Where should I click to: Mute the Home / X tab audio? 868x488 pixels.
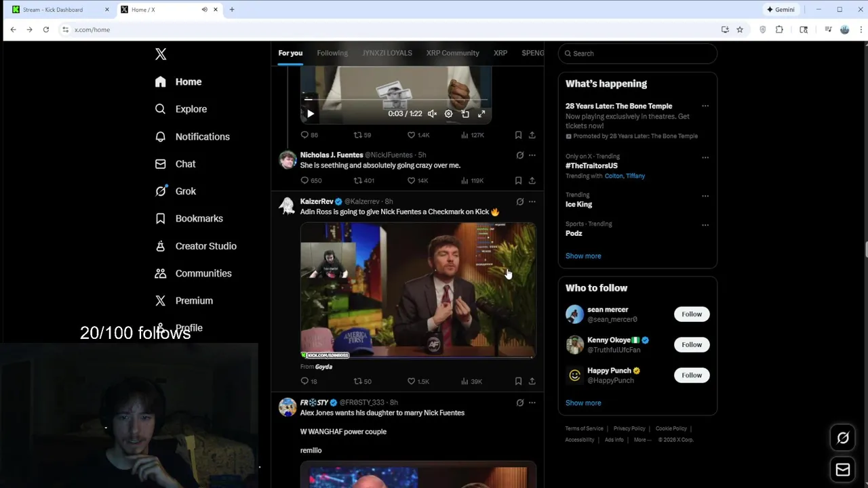tap(204, 9)
